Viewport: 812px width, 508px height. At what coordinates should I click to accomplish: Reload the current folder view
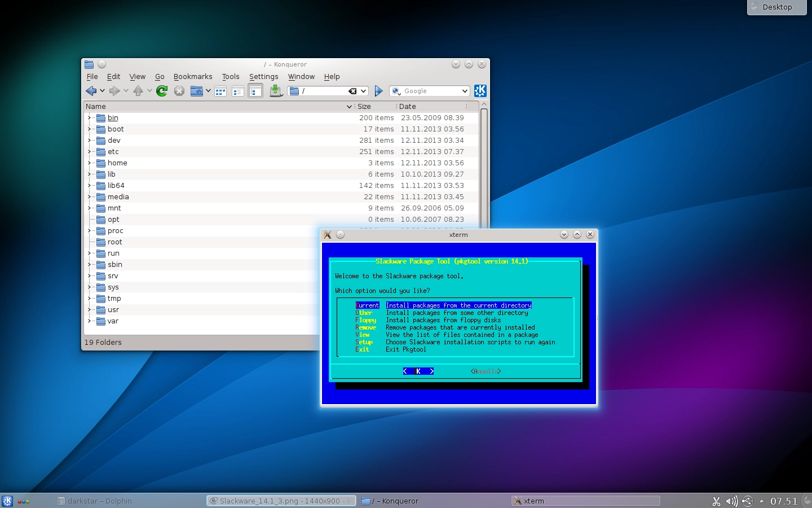(x=161, y=90)
